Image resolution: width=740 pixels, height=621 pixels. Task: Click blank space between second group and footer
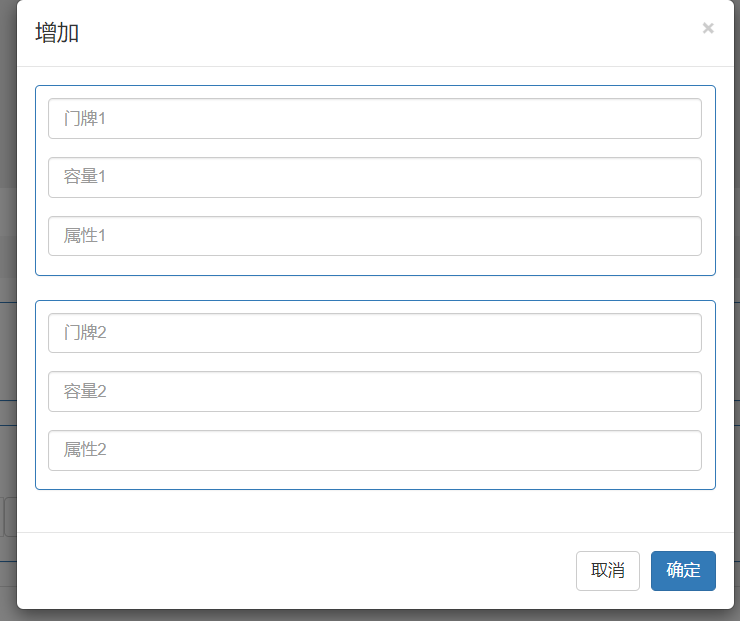point(375,511)
